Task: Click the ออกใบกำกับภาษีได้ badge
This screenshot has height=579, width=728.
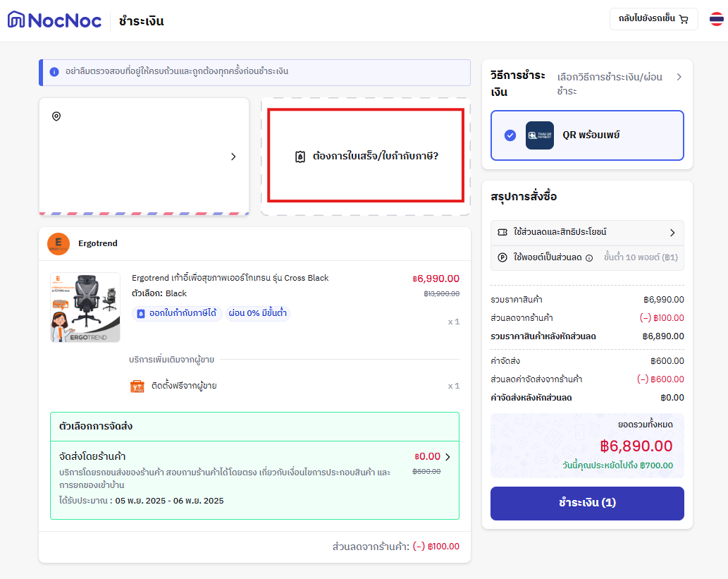Action: click(177, 313)
